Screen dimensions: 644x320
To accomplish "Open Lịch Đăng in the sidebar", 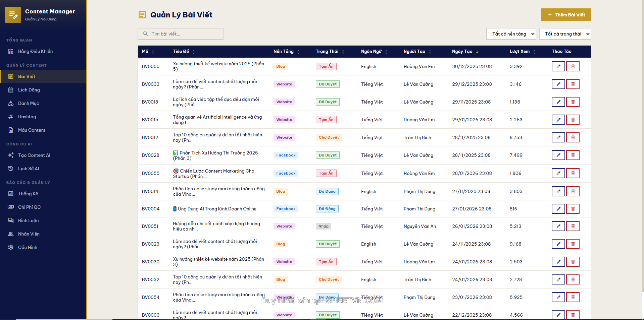I will [x=29, y=90].
